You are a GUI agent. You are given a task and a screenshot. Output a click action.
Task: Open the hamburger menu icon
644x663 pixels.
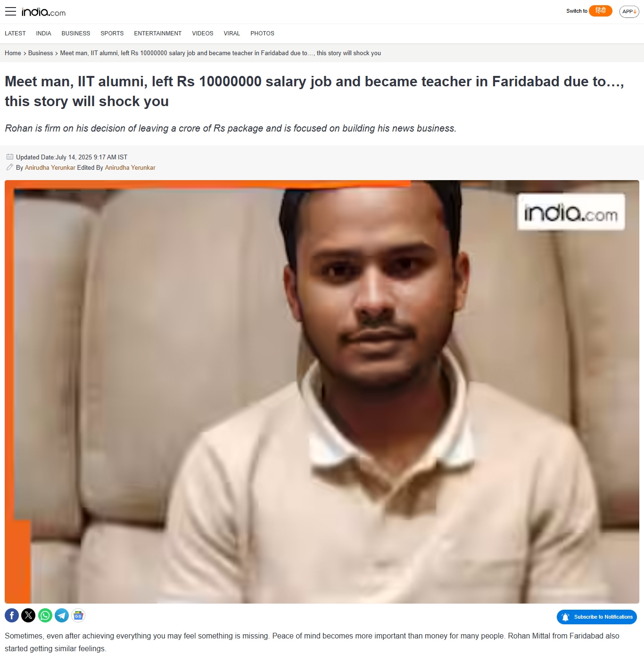[10, 12]
